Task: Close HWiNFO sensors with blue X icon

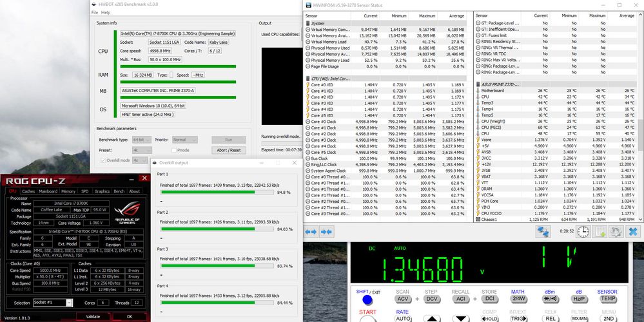Action: coord(633,232)
